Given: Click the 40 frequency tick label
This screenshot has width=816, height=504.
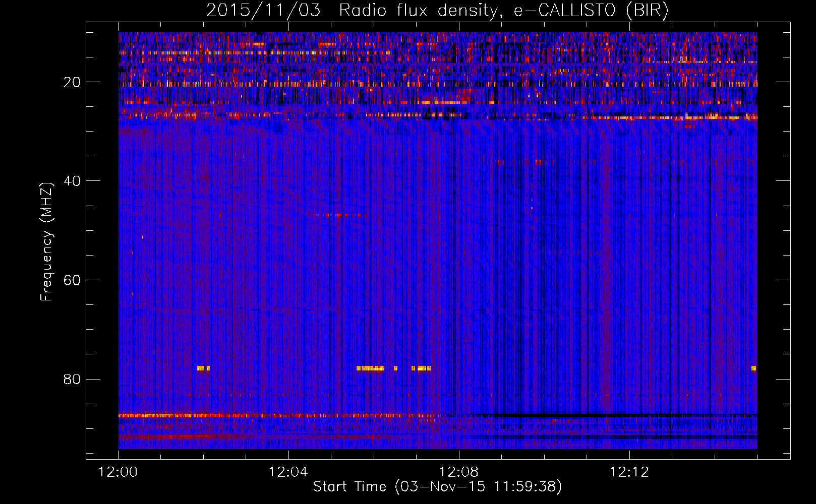Looking at the screenshot, I should coord(72,180).
